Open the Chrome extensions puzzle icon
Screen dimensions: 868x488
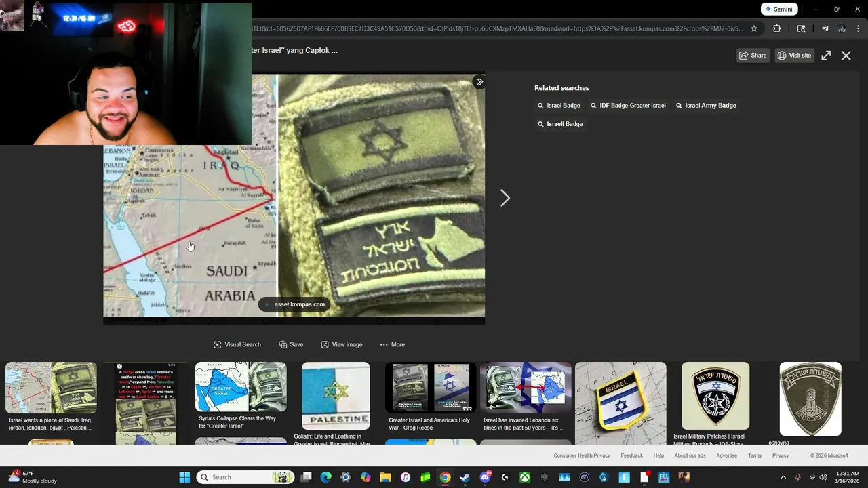tap(777, 28)
